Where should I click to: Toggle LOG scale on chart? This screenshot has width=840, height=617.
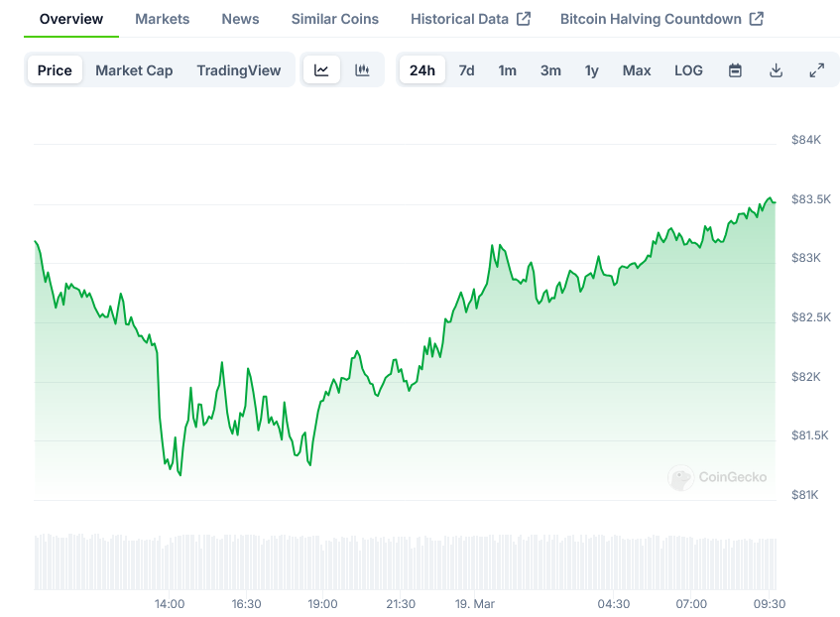pyautogui.click(x=688, y=70)
